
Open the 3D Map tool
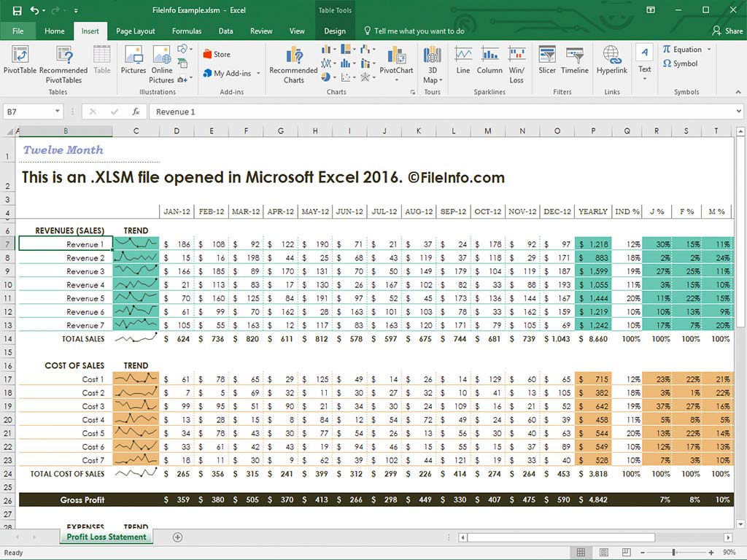click(x=433, y=65)
